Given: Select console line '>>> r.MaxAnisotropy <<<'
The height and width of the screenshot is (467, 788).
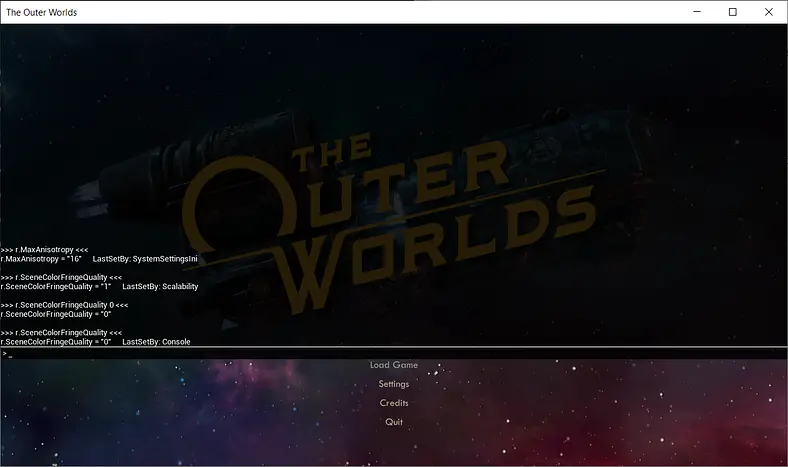Looking at the screenshot, I should coord(44,250).
